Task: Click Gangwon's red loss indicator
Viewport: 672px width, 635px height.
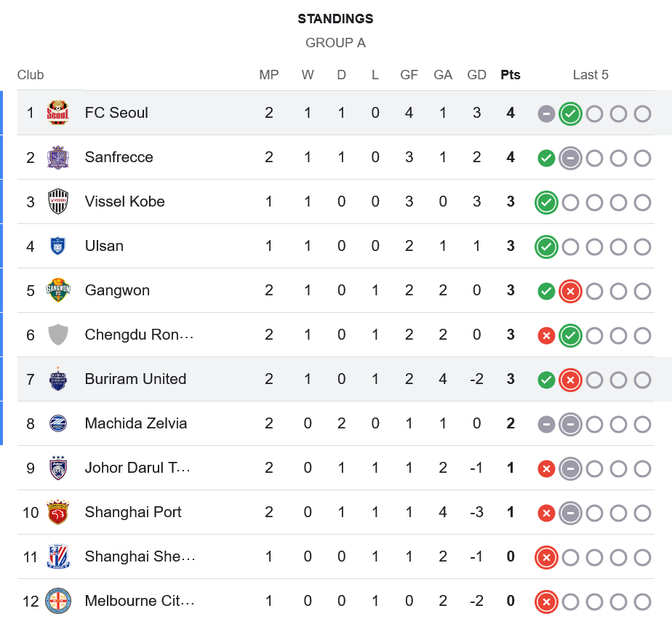Action: click(570, 291)
